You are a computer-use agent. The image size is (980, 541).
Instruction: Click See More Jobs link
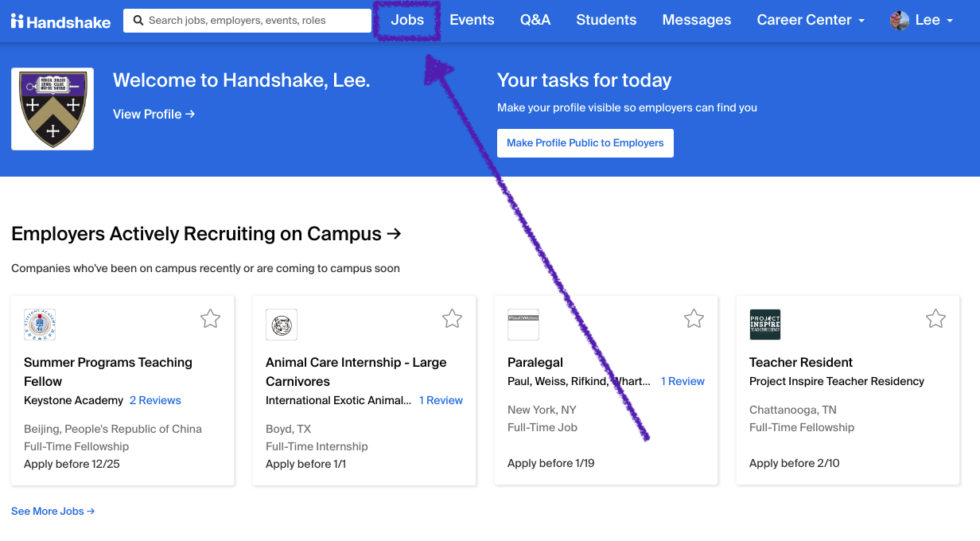[x=52, y=511]
